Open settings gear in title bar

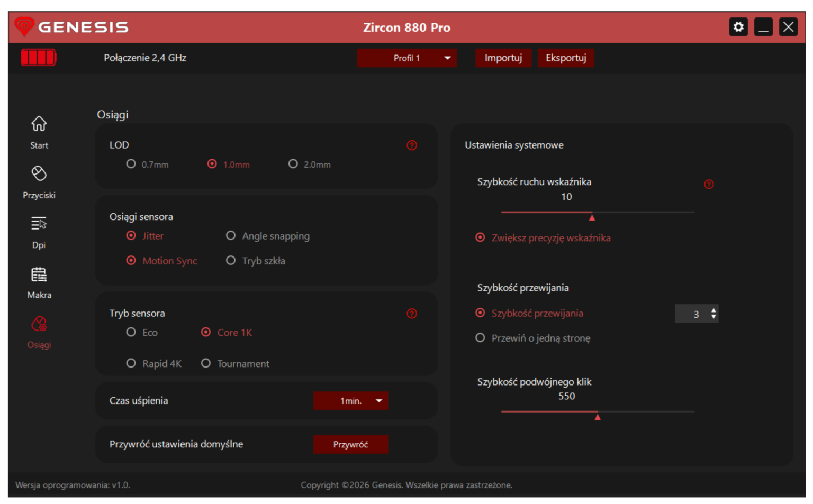pyautogui.click(x=738, y=27)
